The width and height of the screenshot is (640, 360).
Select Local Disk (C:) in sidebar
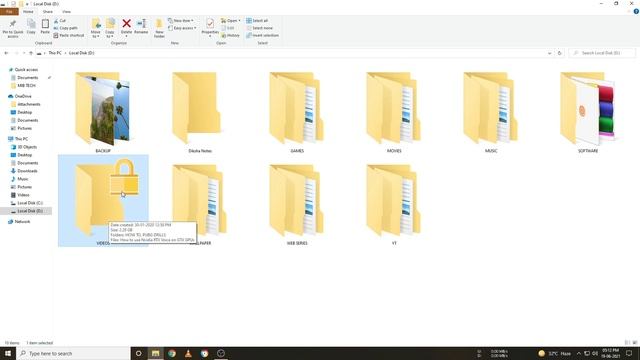coord(30,203)
